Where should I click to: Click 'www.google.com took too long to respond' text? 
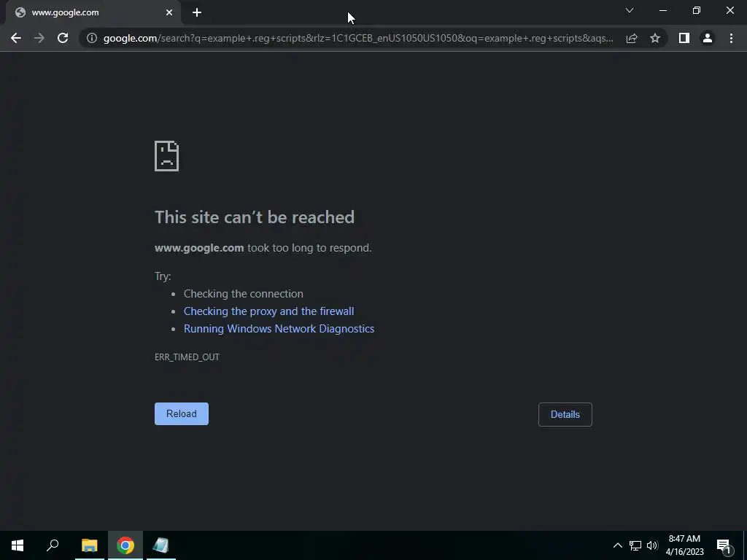pyautogui.click(x=263, y=248)
